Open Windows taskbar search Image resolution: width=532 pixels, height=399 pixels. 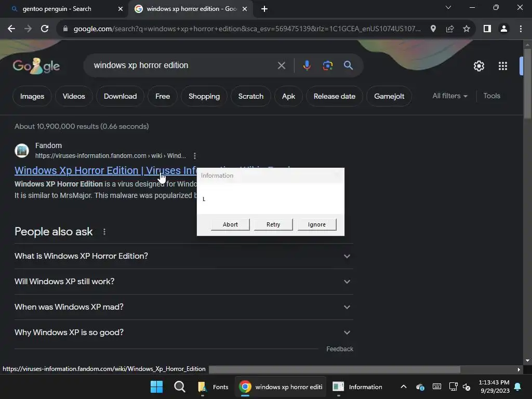point(179,387)
